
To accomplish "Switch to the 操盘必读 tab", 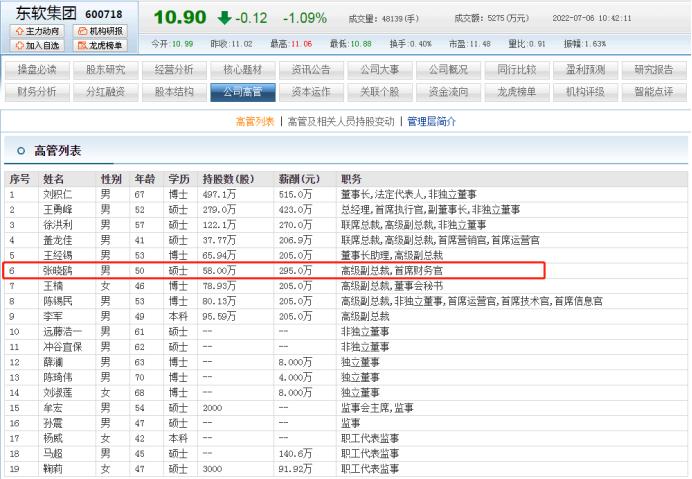I will 37,70.
